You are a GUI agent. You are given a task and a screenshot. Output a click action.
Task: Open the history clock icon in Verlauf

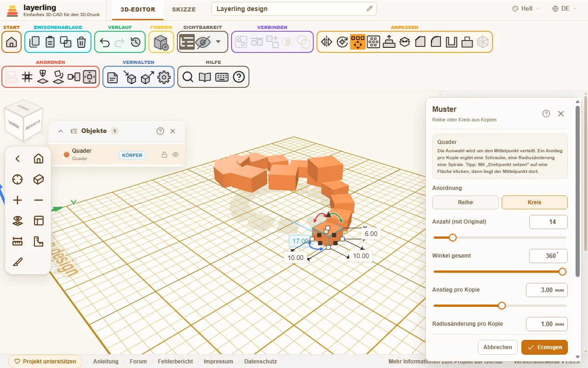pos(136,42)
